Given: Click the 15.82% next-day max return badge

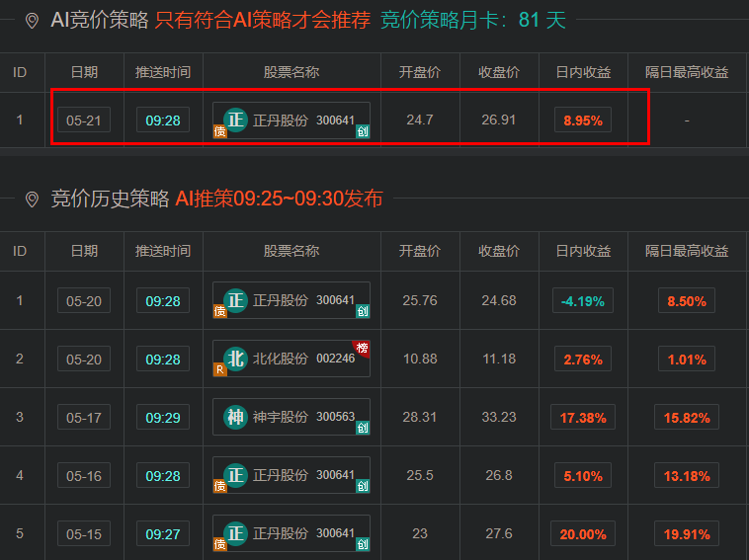Looking at the screenshot, I should pyautogui.click(x=687, y=418).
